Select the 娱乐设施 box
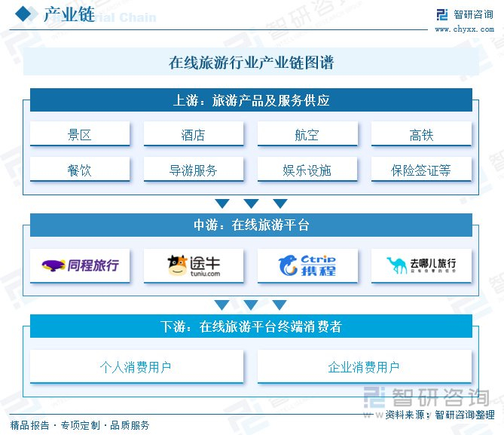 click(x=307, y=169)
